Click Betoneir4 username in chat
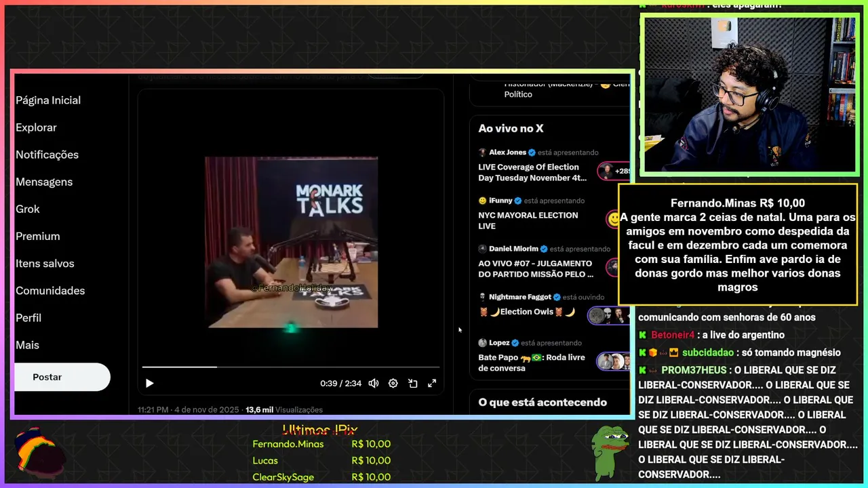The height and width of the screenshot is (488, 868). (x=673, y=335)
